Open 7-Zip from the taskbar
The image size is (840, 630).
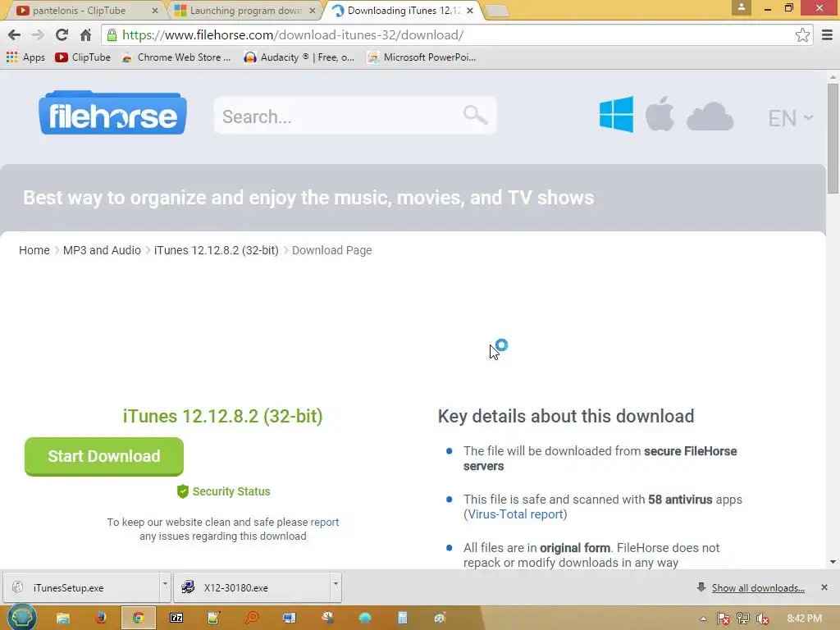[x=176, y=619]
